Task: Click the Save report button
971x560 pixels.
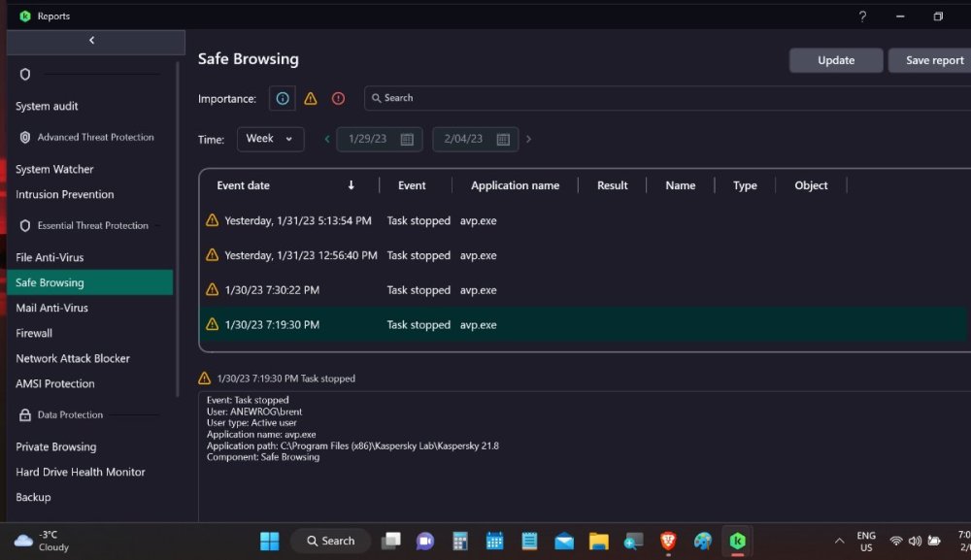Action: [x=932, y=60]
